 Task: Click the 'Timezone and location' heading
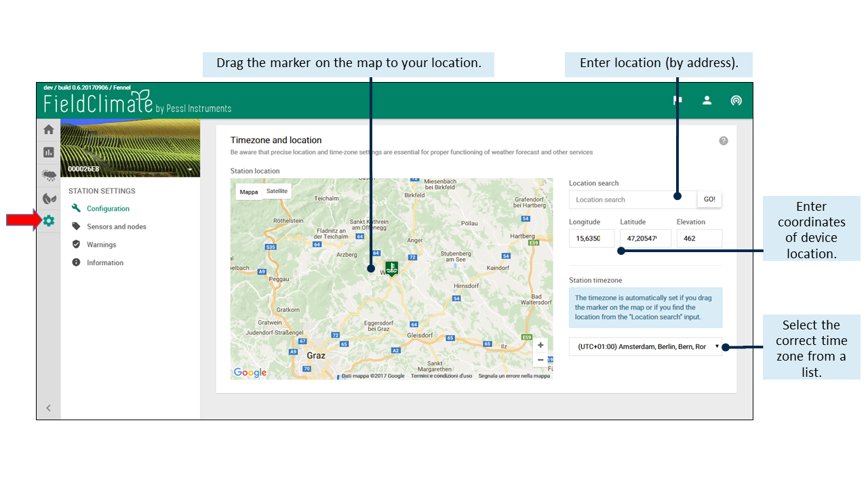click(x=276, y=140)
